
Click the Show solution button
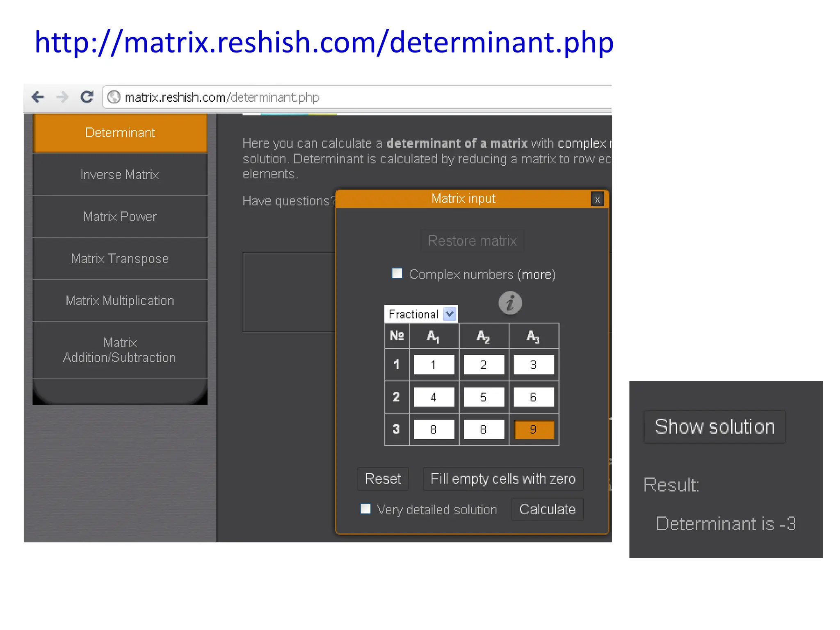(714, 427)
